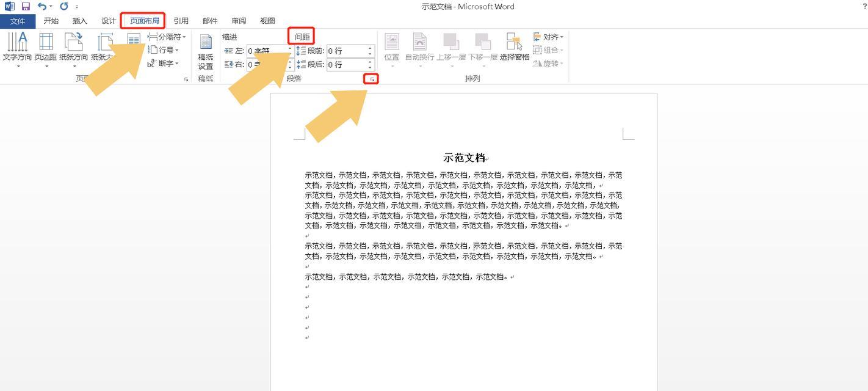Open the Customize Quick Access Toolbar dropdown
The height and width of the screenshot is (391, 868).
point(77,7)
